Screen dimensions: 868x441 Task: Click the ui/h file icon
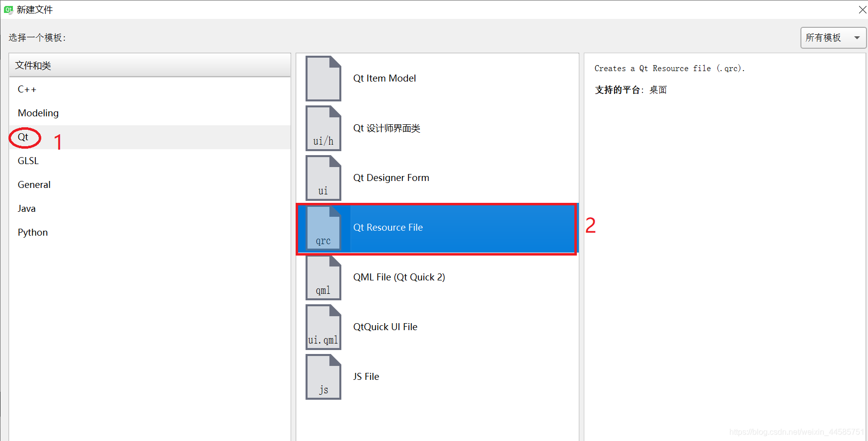click(323, 128)
